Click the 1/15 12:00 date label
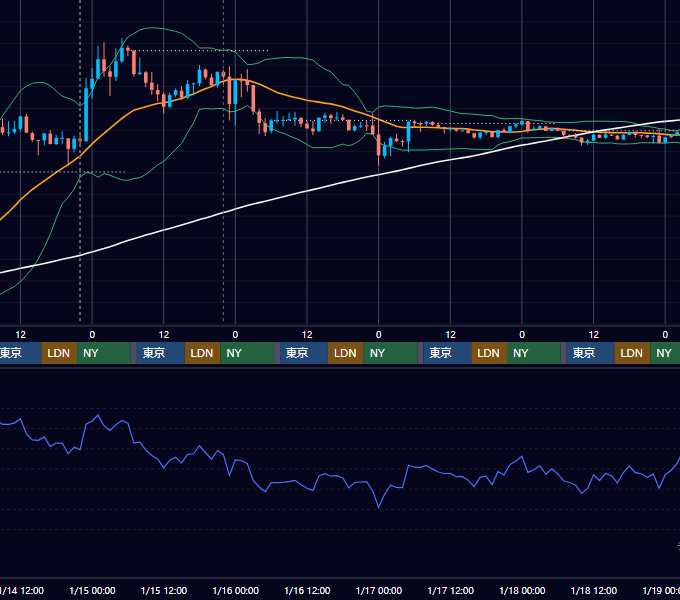 coord(164,590)
